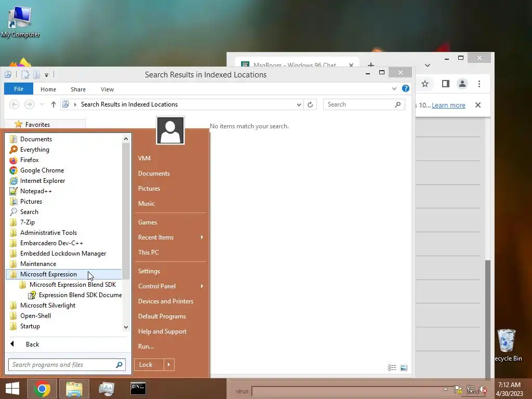Viewport: 532px width, 399px height.
Task: Open Chrome side panel icon
Action: [445, 84]
